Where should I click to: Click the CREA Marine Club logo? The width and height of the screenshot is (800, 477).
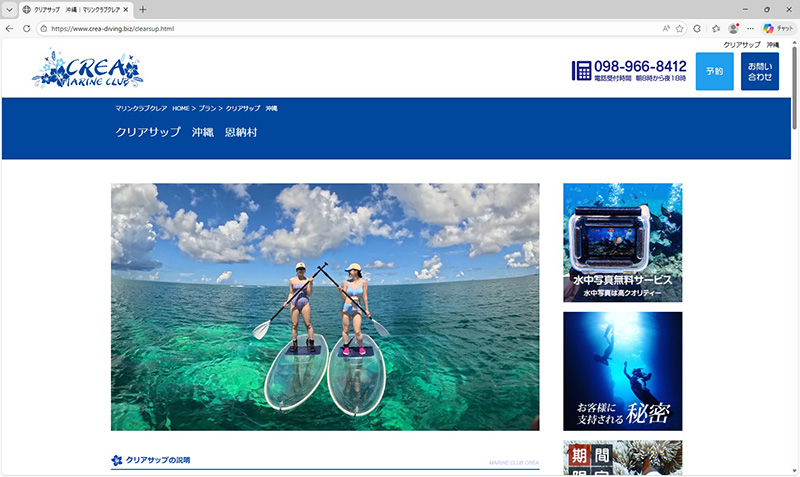[87, 69]
